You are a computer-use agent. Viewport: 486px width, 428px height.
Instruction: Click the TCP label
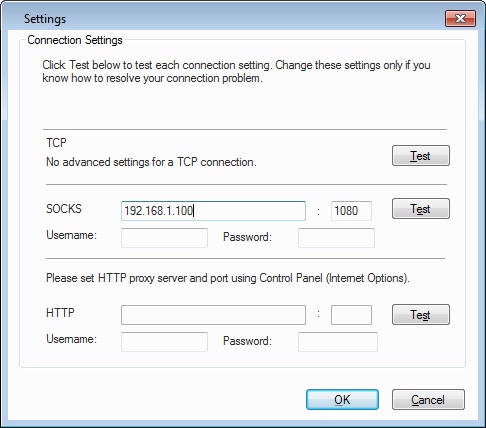[x=56, y=143]
